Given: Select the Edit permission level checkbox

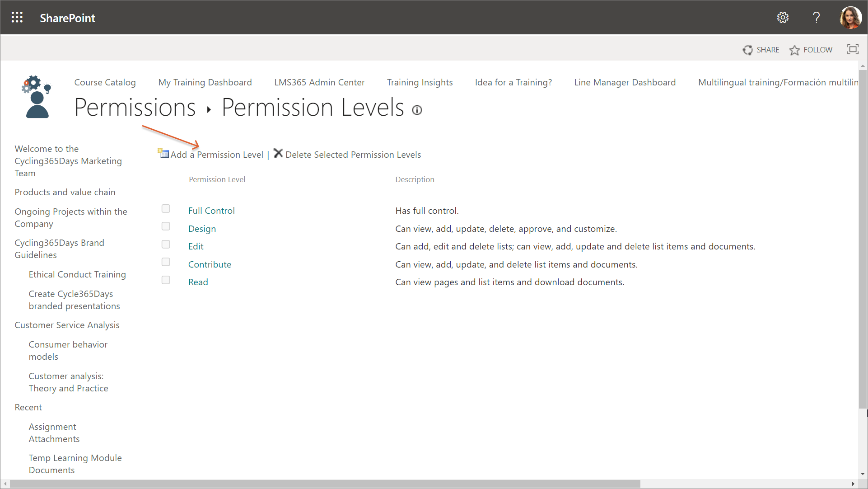Looking at the screenshot, I should (166, 244).
